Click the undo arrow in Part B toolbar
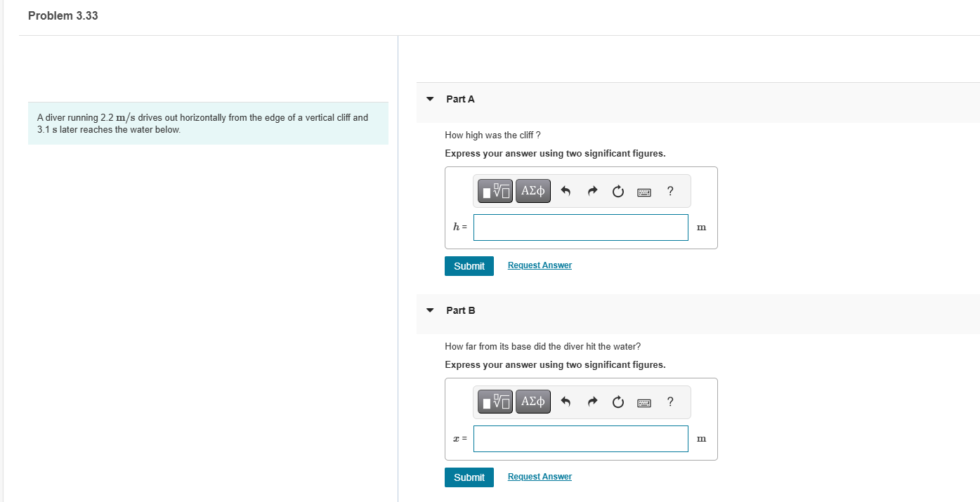The width and height of the screenshot is (980, 502). coord(566,402)
